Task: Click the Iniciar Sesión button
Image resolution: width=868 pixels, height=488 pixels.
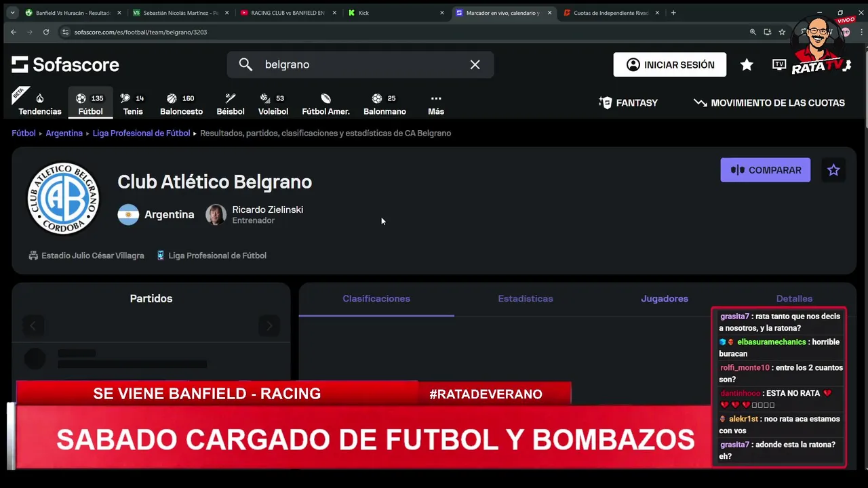Action: click(x=670, y=64)
